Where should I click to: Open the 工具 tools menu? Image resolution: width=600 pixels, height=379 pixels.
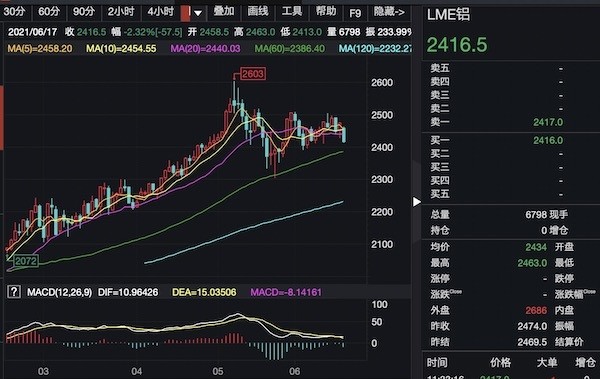pyautogui.click(x=292, y=12)
